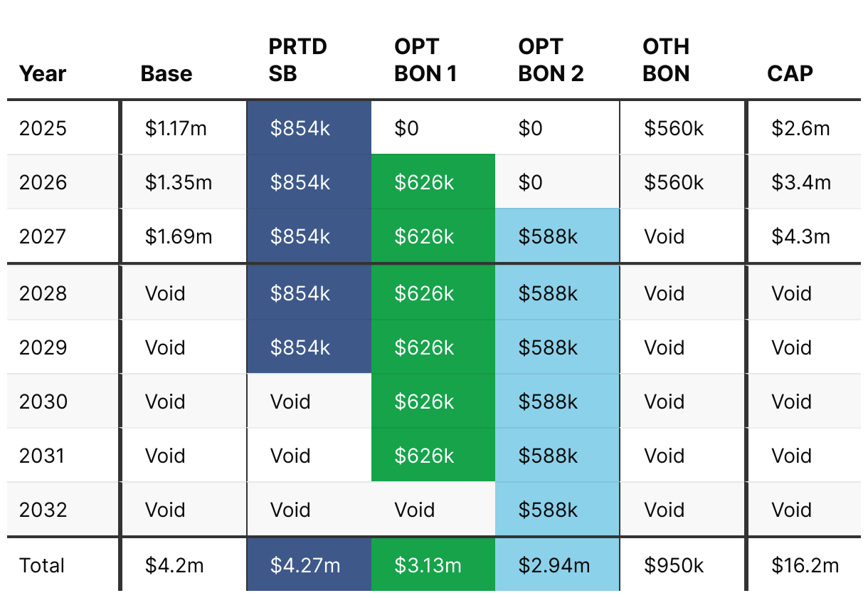Click the 2027 base value $1.69m
The height and width of the screenshot is (598, 868).
pyautogui.click(x=179, y=236)
